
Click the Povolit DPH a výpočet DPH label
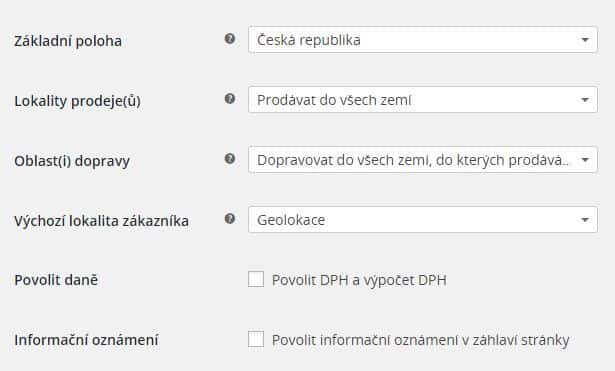pyautogui.click(x=359, y=280)
